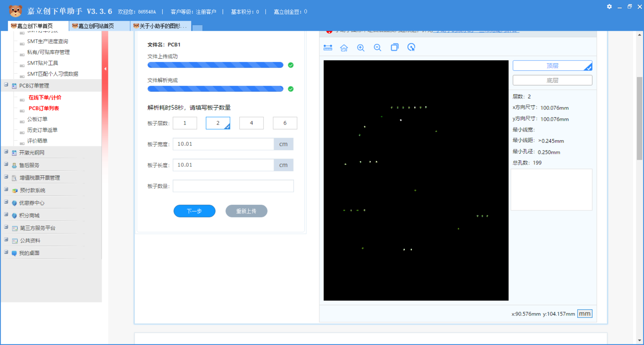This screenshot has width=644, height=345.
Task: Expand the 积分商城 tree node
Action: tap(6, 214)
